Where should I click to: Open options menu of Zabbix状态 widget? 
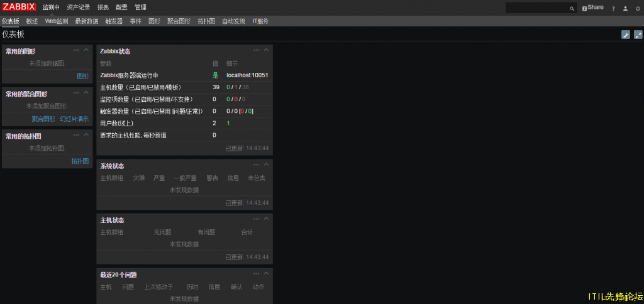click(x=257, y=50)
